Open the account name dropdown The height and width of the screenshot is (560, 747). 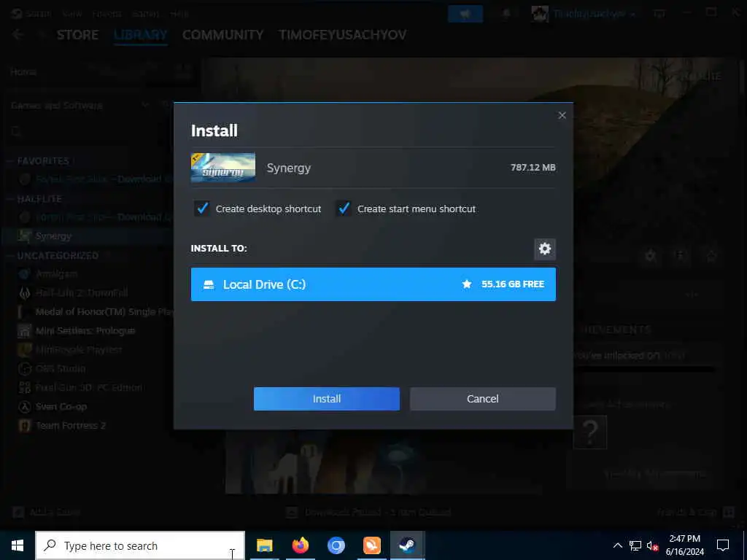594,14
